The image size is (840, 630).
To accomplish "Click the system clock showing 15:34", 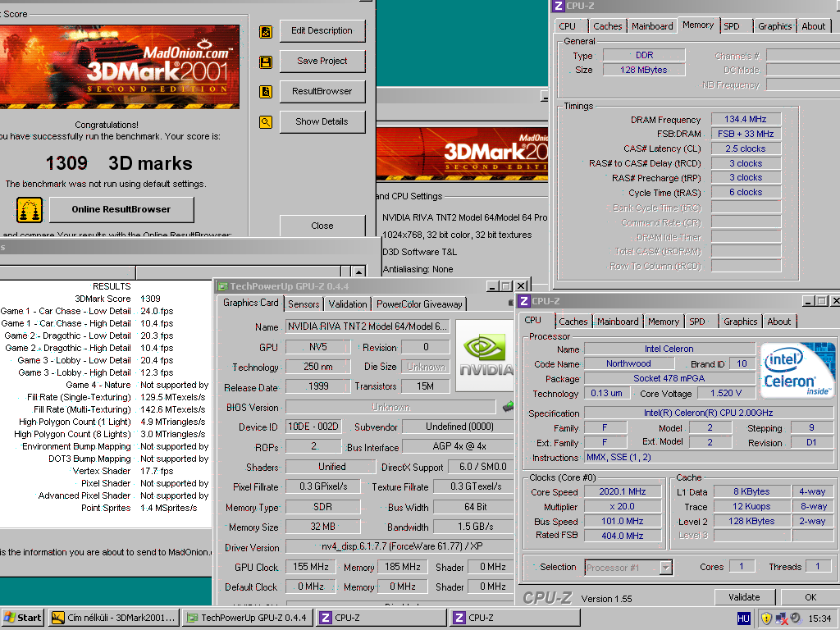I will 819,619.
